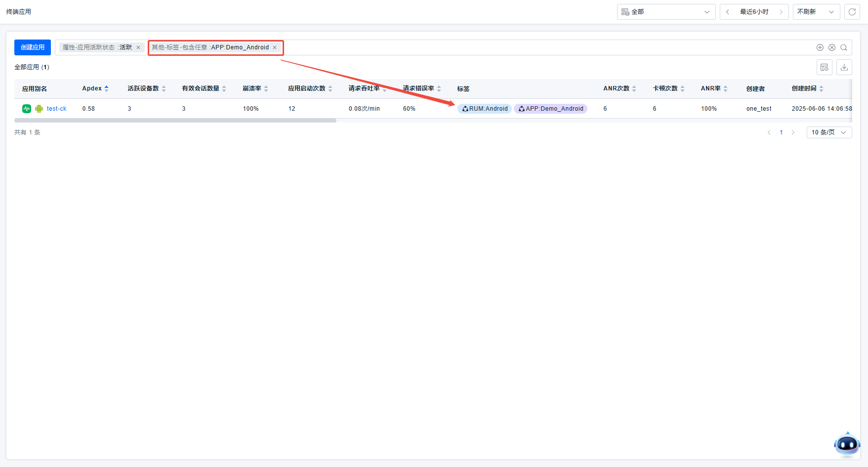Click the AI assistant robot icon

[847, 445]
